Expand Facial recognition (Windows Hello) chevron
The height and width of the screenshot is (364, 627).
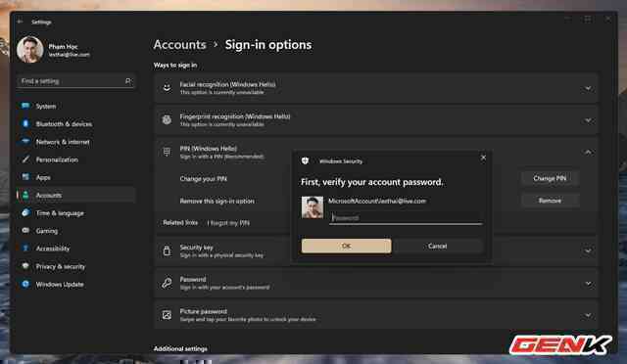[x=588, y=88]
